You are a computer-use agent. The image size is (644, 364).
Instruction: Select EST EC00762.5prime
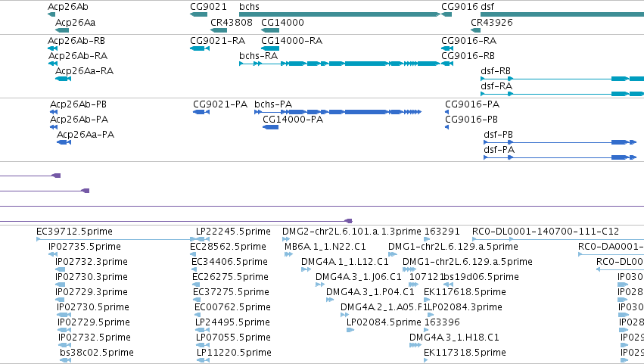pyautogui.click(x=232, y=308)
